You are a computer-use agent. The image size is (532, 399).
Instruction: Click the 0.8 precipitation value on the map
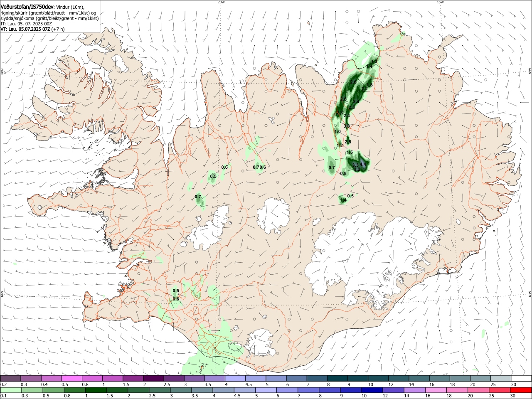(x=343, y=174)
